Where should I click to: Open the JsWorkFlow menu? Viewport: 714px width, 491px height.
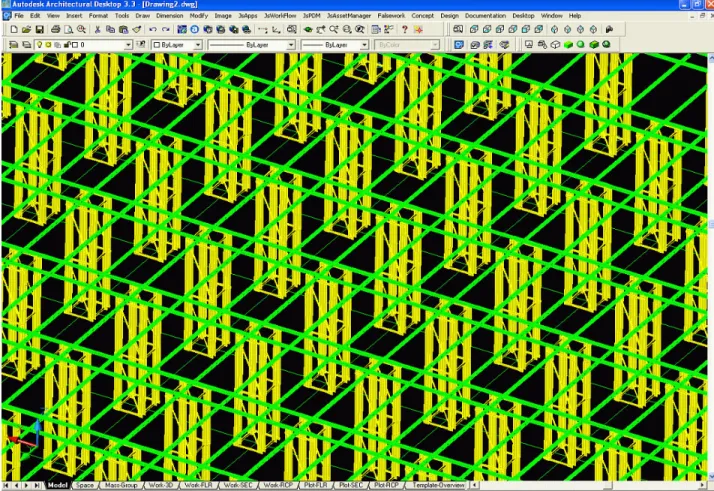[280, 15]
